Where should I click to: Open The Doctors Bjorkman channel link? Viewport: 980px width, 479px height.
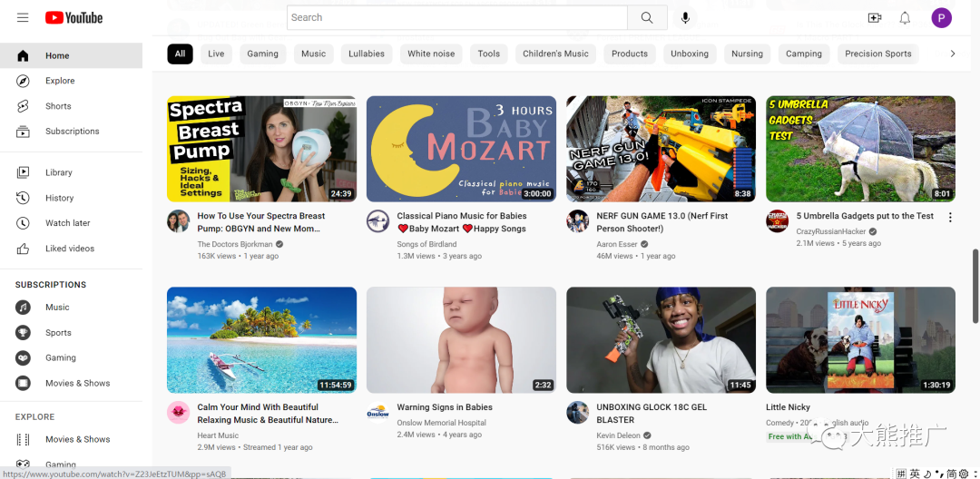(235, 244)
